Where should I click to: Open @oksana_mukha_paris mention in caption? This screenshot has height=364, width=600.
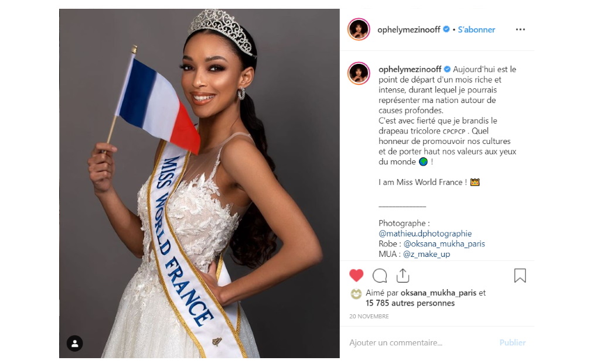pyautogui.click(x=444, y=243)
